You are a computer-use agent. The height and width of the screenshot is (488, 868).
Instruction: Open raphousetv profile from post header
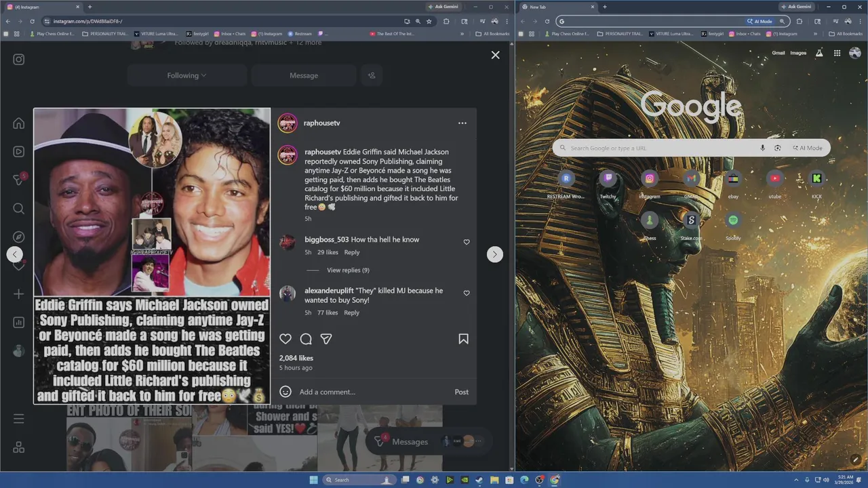[x=322, y=123]
